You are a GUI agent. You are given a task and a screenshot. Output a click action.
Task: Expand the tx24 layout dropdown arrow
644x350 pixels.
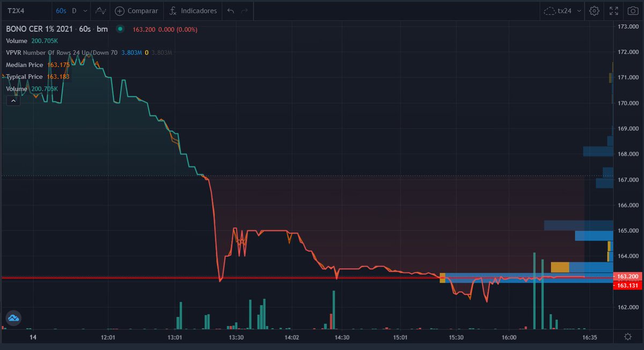[x=579, y=11]
